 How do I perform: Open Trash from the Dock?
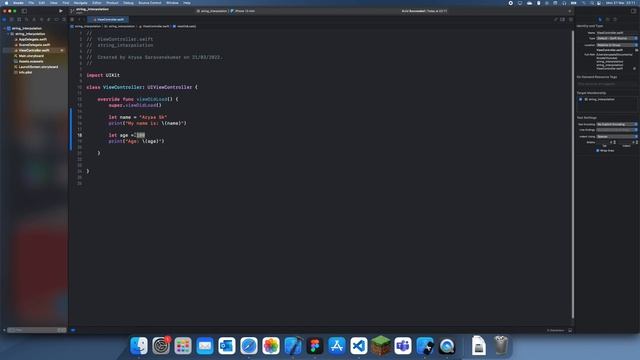[x=501, y=346]
